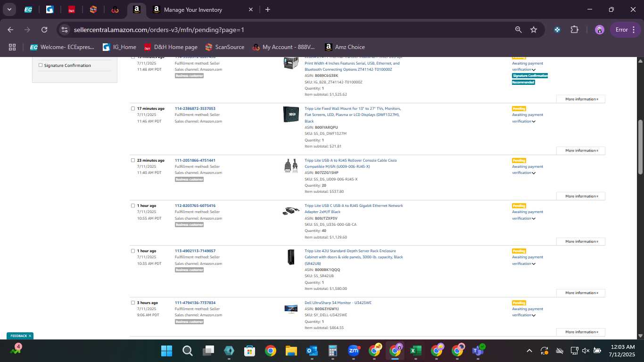Open the Error menu button
This screenshot has width=644, height=362.
(x=626, y=30)
